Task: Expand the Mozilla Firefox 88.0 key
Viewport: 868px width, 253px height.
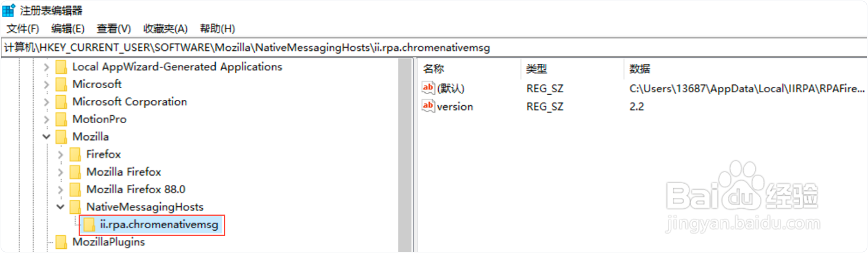Action: [x=60, y=190]
